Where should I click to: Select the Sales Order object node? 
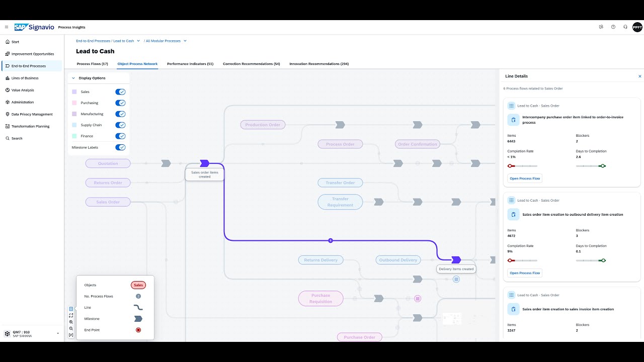tap(108, 202)
